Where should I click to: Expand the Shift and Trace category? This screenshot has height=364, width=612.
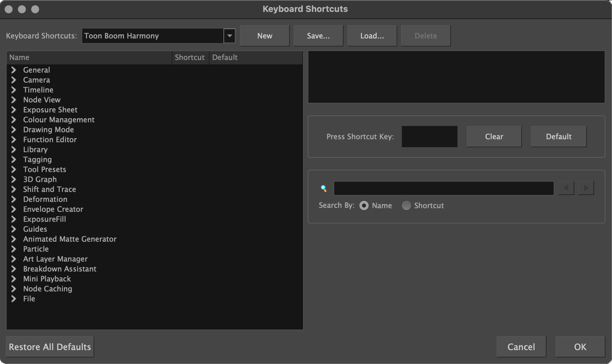coord(14,189)
